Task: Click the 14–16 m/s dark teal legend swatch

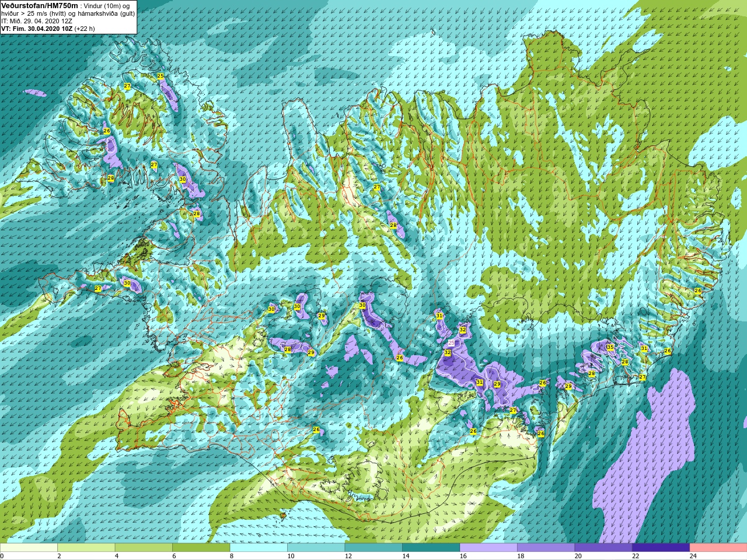Action: click(431, 548)
